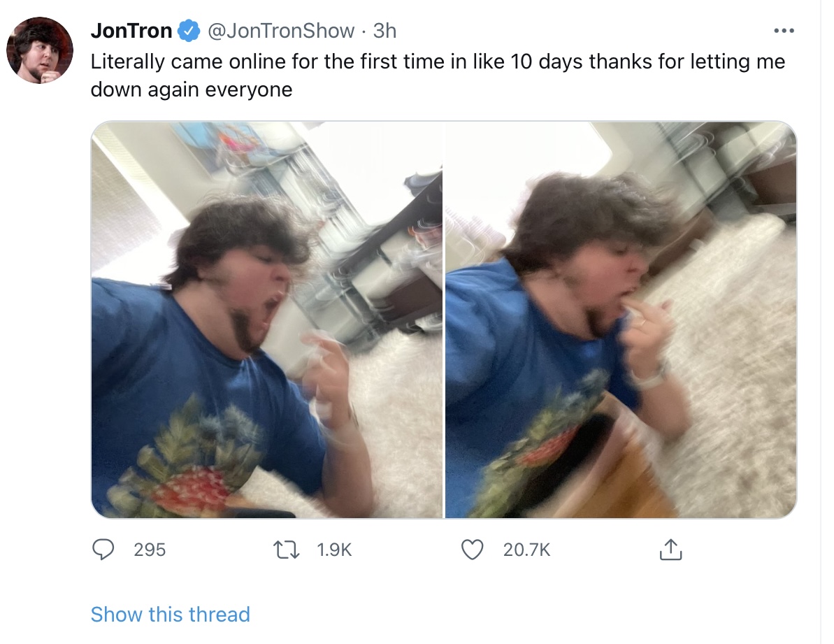Click the 20.7K likes count

[526, 550]
